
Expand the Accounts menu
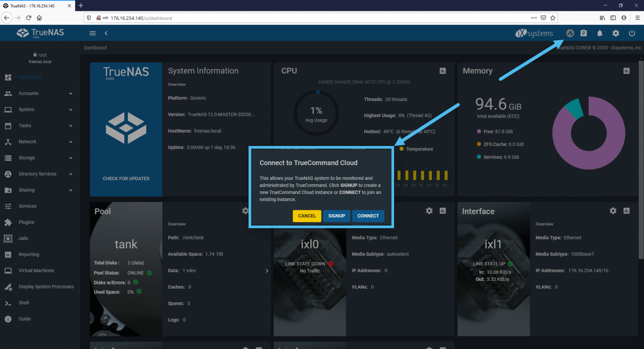(40, 94)
